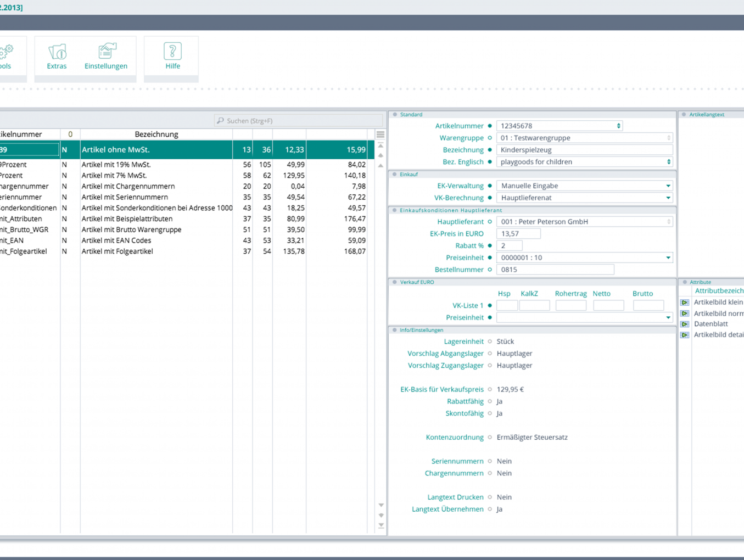This screenshot has width=744, height=560.
Task: Sort list by Bezeichnung column header
Action: tap(156, 135)
